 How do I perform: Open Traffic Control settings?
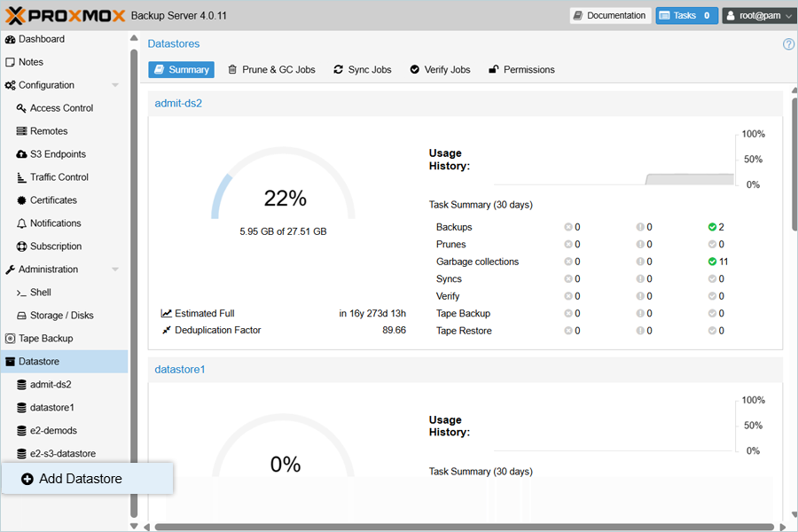[59, 177]
